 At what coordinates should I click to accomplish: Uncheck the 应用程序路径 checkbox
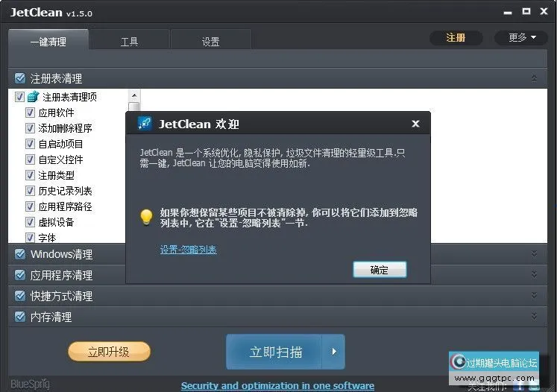pos(30,206)
